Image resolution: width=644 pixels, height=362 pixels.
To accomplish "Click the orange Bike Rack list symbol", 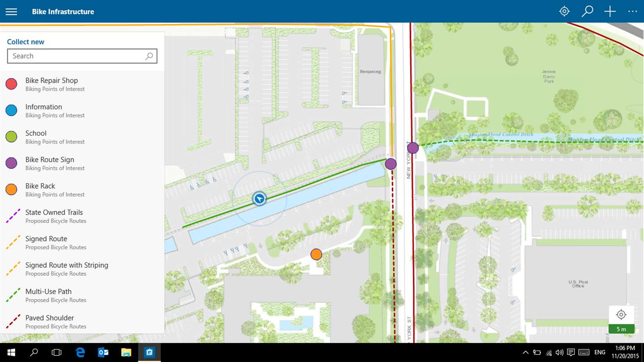I will (11, 189).
